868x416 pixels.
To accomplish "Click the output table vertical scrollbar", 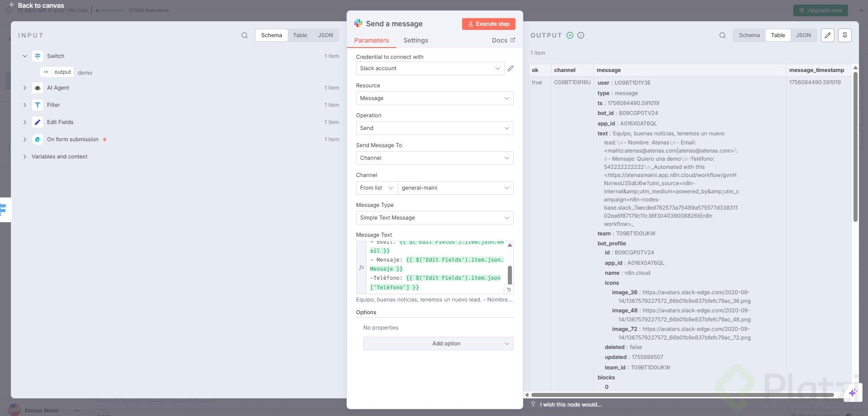I will 855,146.
